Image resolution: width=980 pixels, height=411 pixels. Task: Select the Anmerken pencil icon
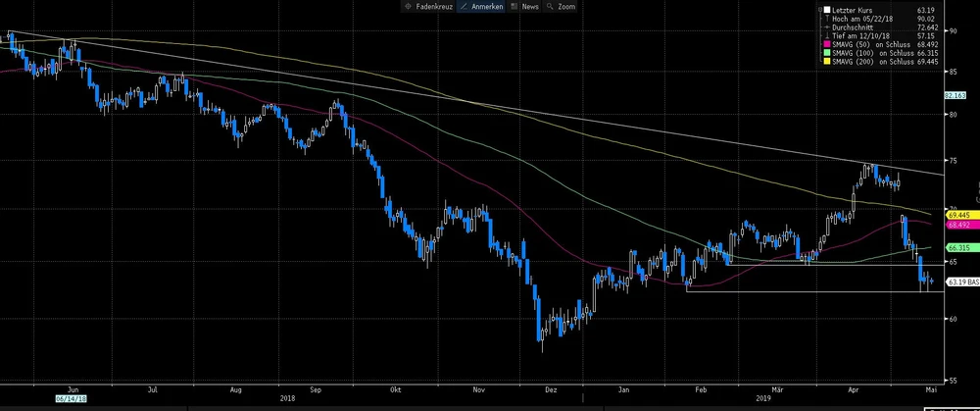(463, 6)
